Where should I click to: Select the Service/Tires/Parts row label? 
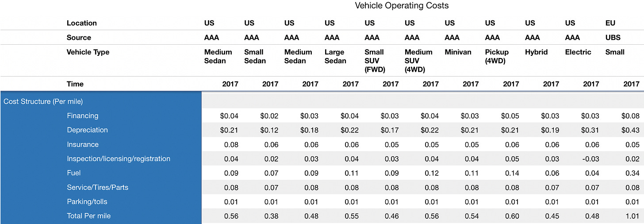[97, 188]
